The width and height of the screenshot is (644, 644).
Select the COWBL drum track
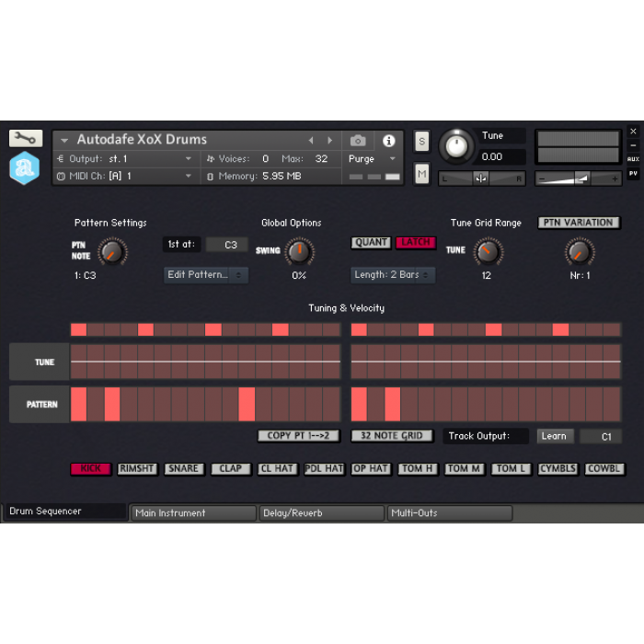click(604, 469)
